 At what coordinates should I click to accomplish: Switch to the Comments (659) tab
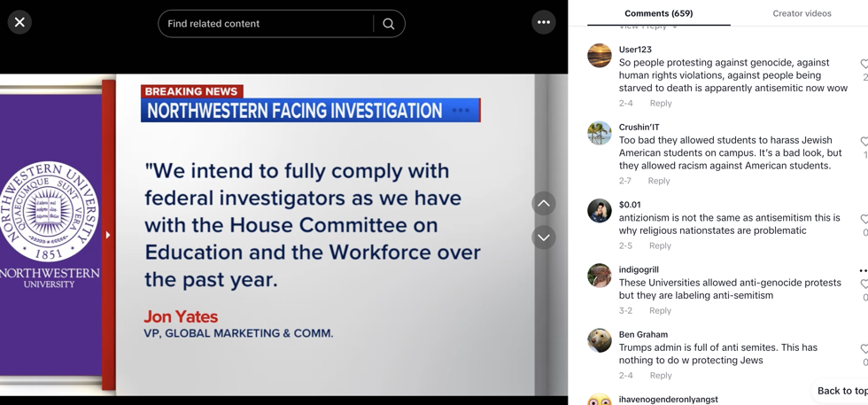click(658, 13)
